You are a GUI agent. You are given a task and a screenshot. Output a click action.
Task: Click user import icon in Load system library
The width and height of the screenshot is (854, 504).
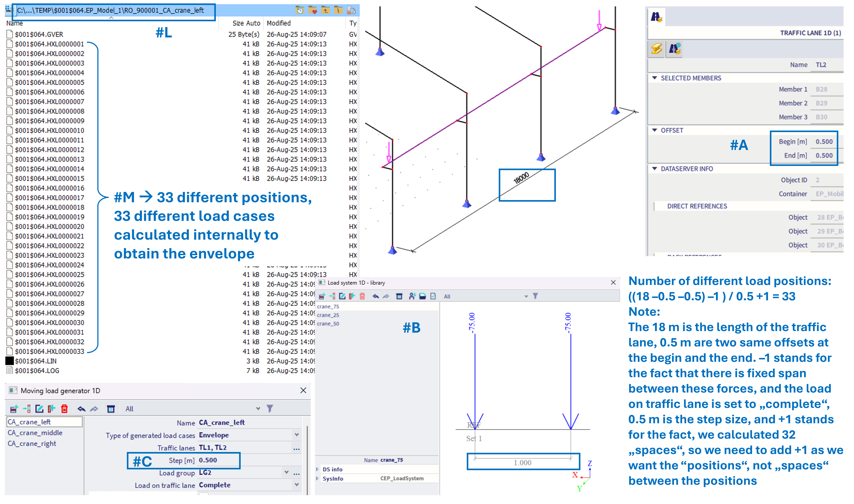412,296
